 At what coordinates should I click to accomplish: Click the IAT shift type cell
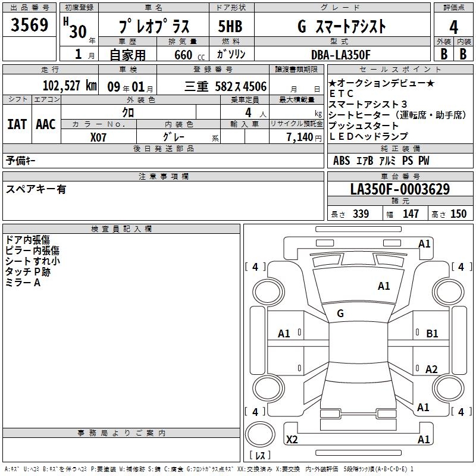tap(17, 124)
